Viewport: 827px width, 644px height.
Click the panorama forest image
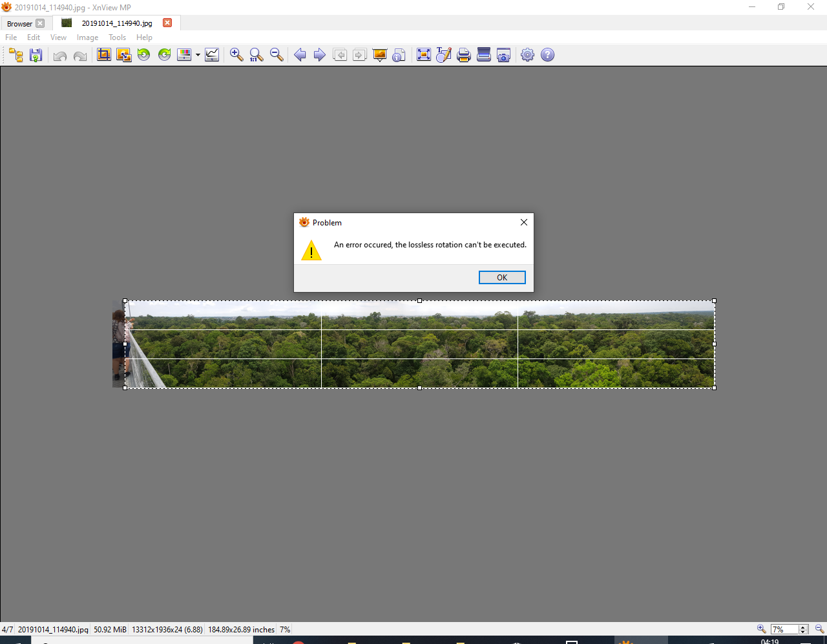pos(413,344)
